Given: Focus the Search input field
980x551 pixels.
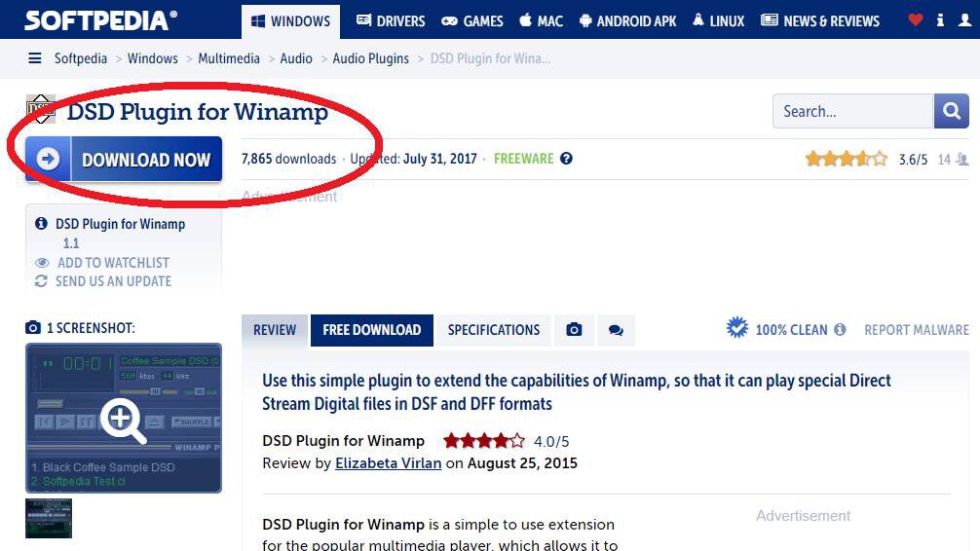Looking at the screenshot, I should click(852, 111).
